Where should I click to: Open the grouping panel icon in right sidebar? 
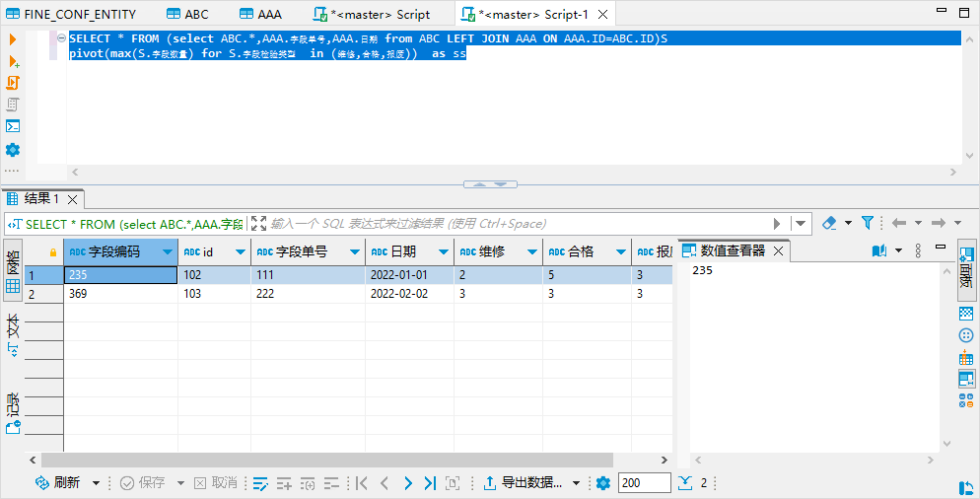[x=965, y=336]
